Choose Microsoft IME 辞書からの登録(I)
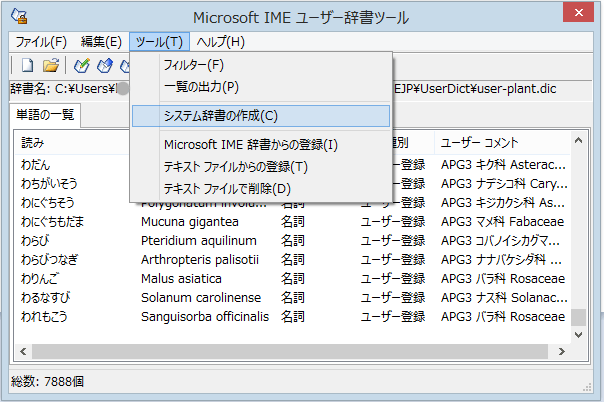Viewport: 604px width, 402px height. pos(261,145)
